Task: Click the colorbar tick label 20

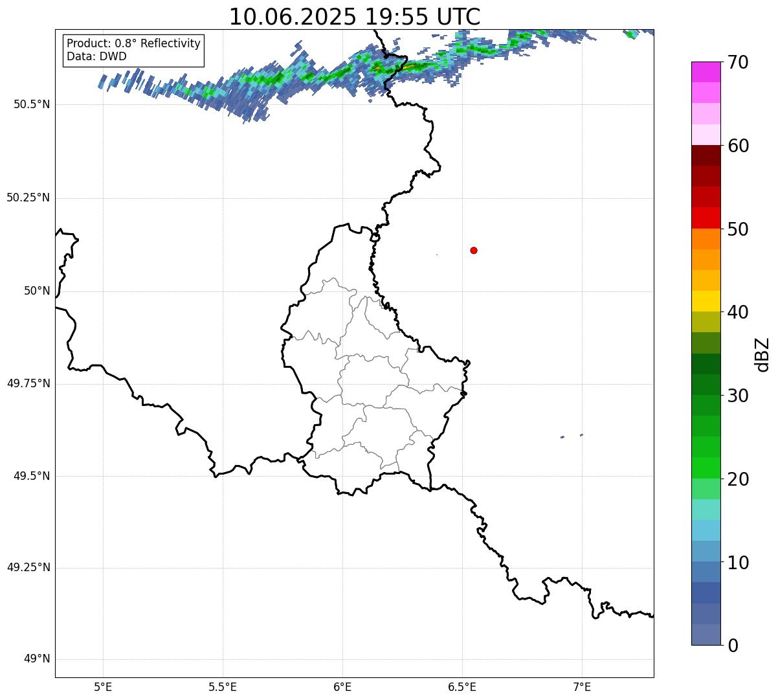Action: coord(739,479)
